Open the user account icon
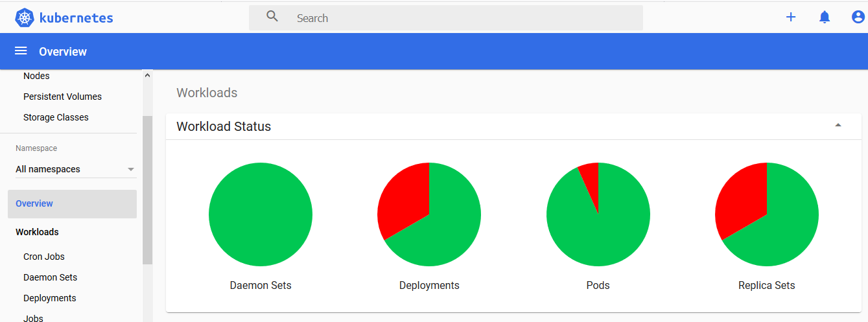The image size is (868, 322). coord(858,17)
